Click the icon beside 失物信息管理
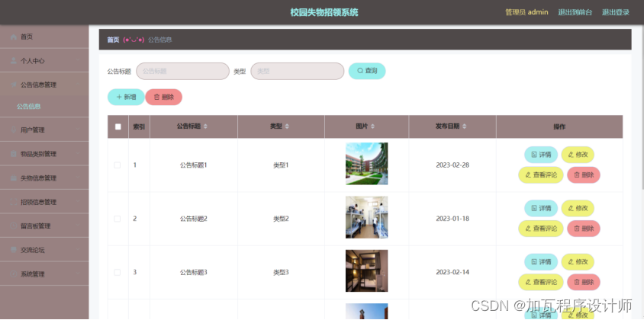644x320 pixels. pos(14,178)
